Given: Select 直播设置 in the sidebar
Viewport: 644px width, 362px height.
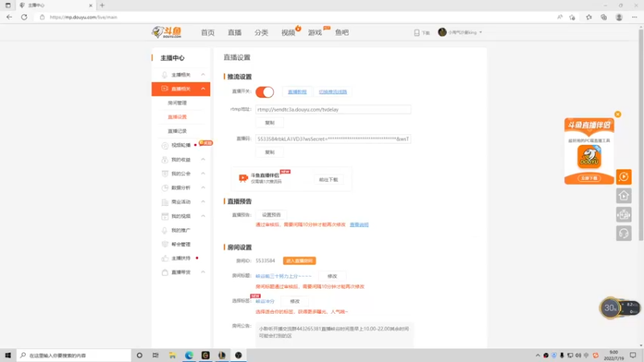Looking at the screenshot, I should tap(177, 117).
